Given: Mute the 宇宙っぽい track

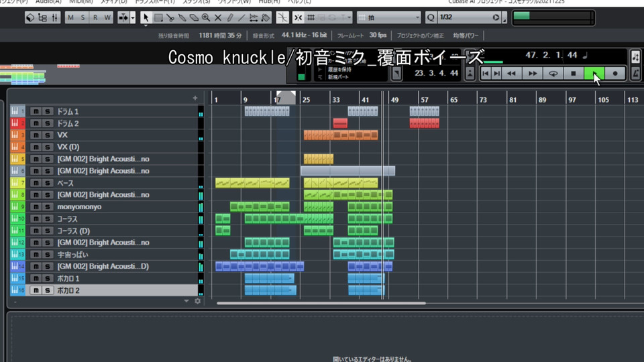Looking at the screenshot, I should 36,255.
